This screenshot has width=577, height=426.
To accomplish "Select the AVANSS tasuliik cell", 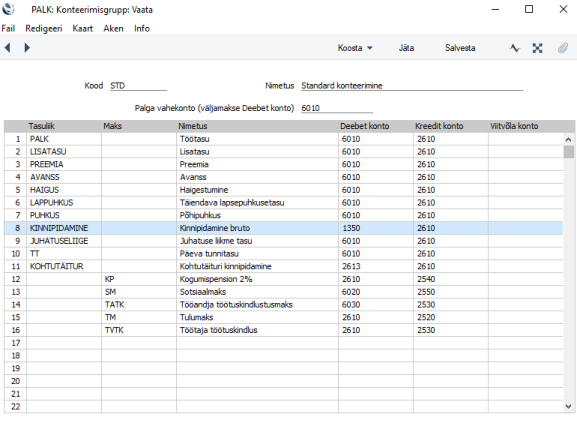I will pyautogui.click(x=64, y=177).
